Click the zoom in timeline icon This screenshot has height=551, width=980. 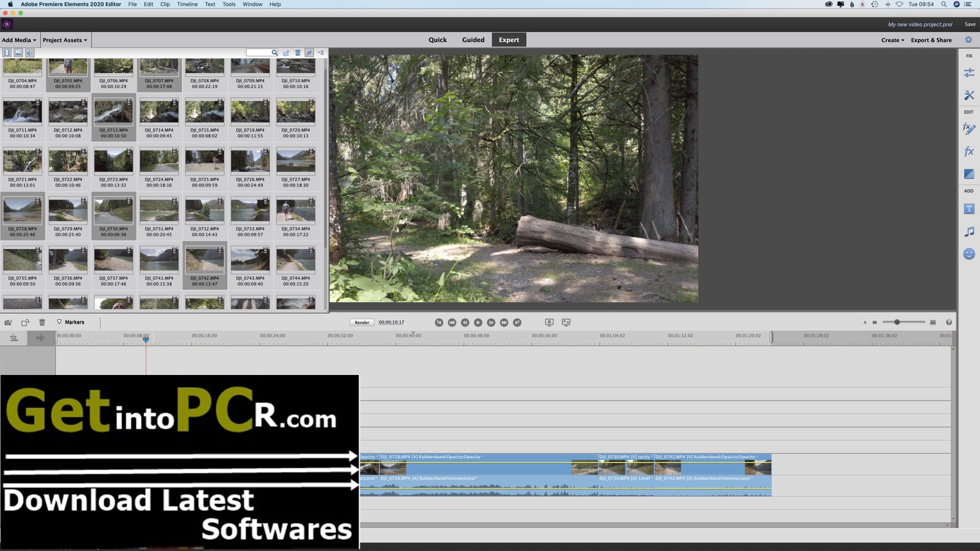click(x=933, y=322)
